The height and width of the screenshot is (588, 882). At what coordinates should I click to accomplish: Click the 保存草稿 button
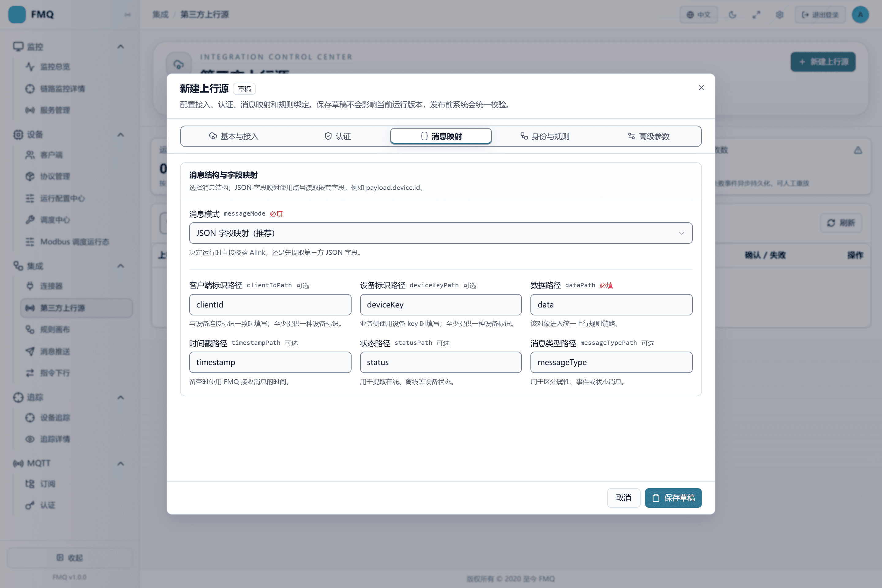[673, 498]
